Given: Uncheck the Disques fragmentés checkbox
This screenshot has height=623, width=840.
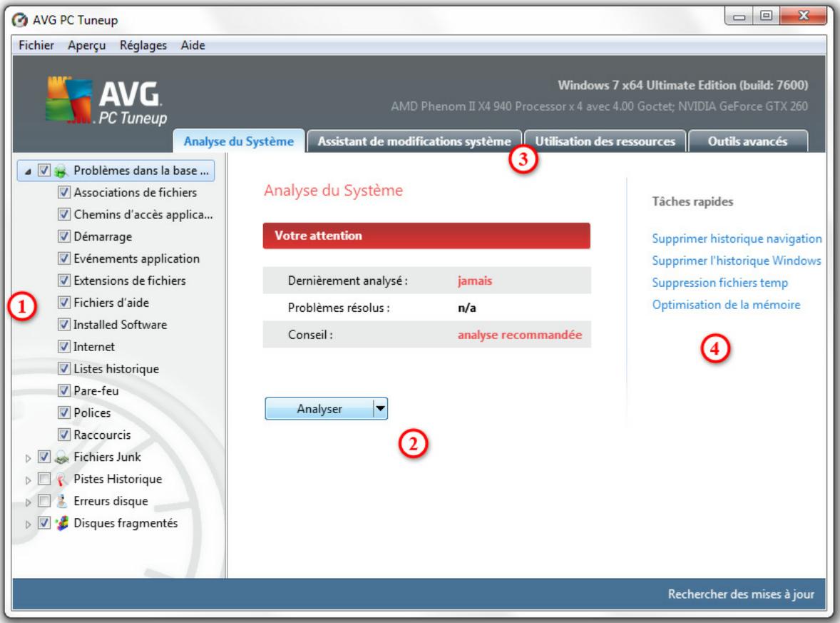Looking at the screenshot, I should tap(44, 523).
